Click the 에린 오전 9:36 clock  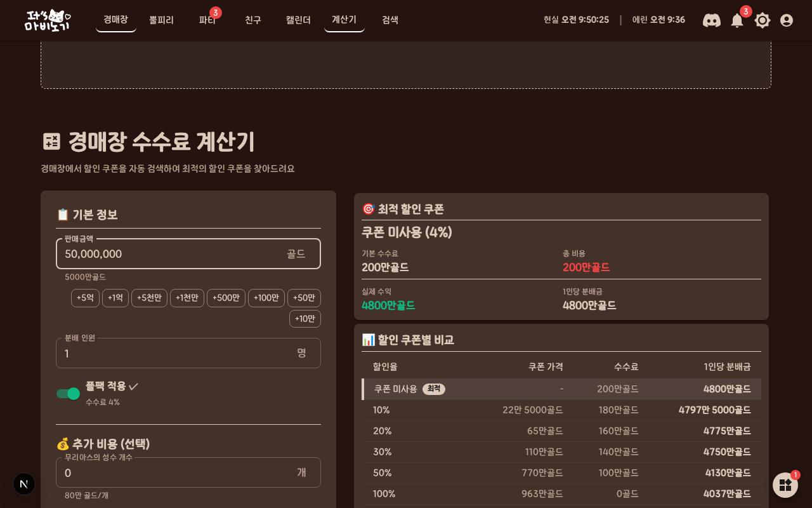(658, 20)
